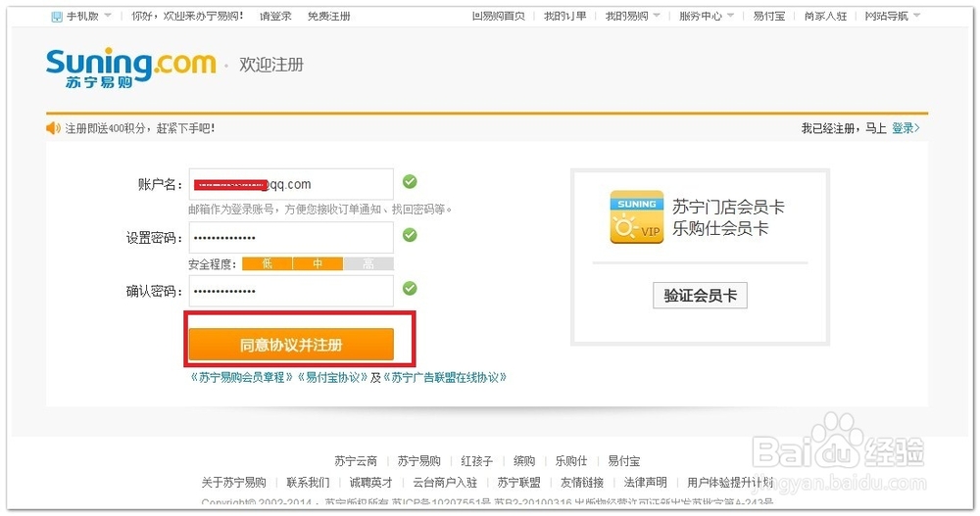Click the green checkmark next to 设置密码
The width and height of the screenshot is (980, 516).
[x=410, y=235]
